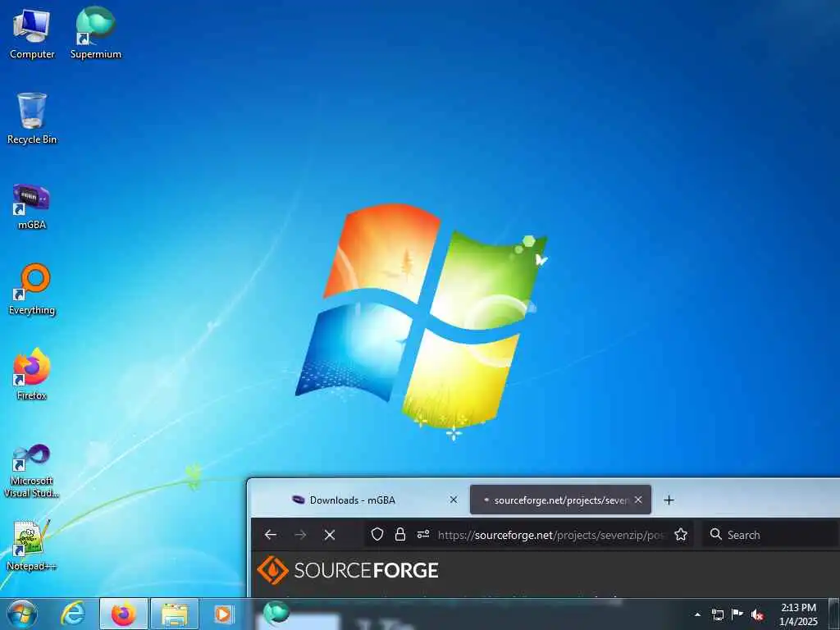Launch Internet Explorer from the taskbar
This screenshot has width=840, height=630.
click(73, 614)
